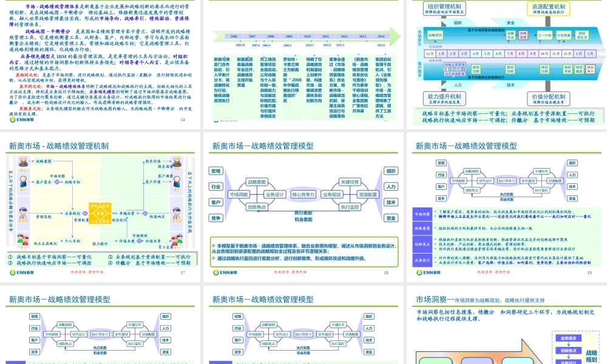Click the purple 业务设计 row header in slide 19
This screenshot has width=607, height=364.
(x=422, y=260)
